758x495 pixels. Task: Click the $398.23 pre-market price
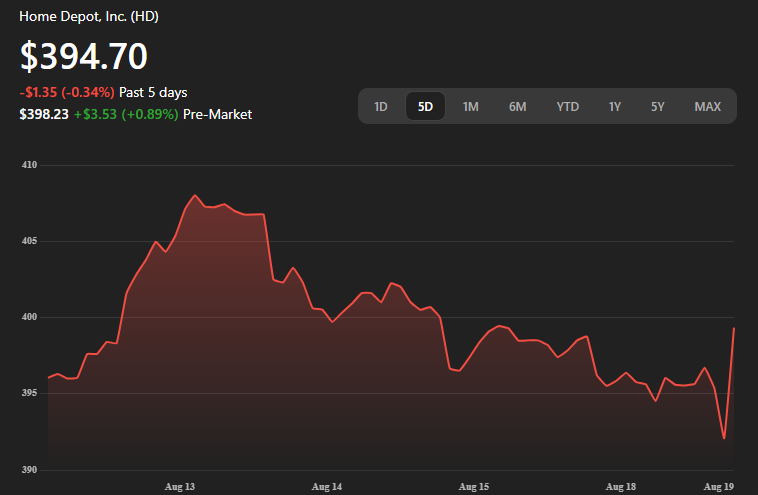(x=44, y=114)
